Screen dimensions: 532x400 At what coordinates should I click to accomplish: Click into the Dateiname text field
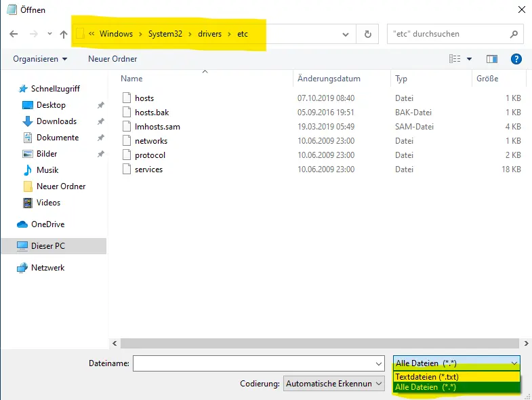point(258,363)
